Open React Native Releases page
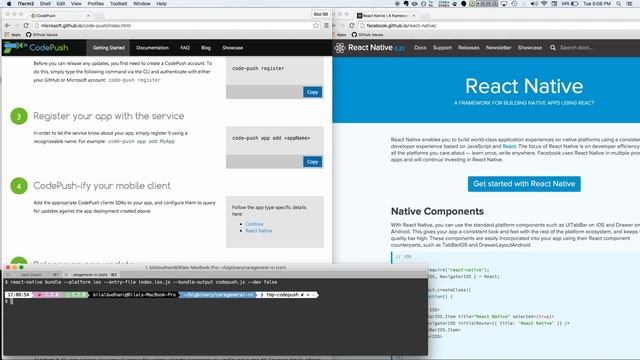This screenshot has height=360, width=640. point(469,48)
